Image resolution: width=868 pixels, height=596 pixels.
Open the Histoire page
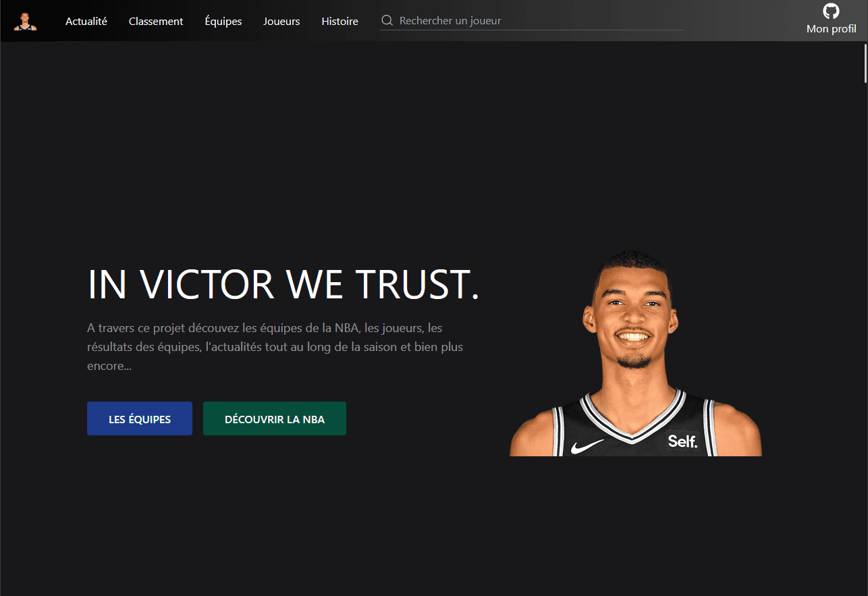coord(340,21)
